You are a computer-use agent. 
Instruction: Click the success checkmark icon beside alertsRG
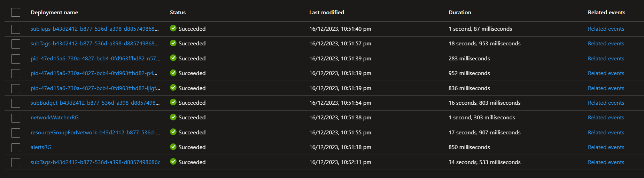click(173, 147)
